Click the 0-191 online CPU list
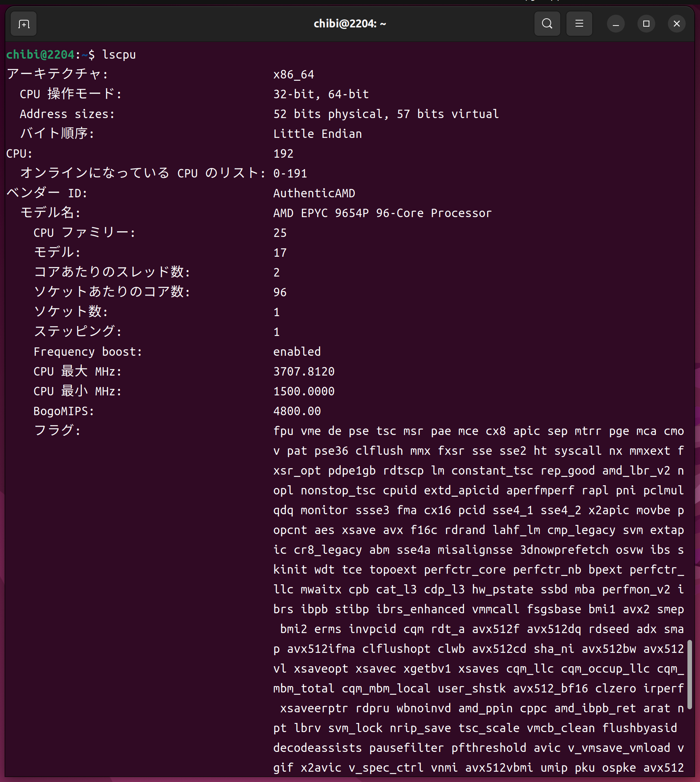The image size is (700, 782). point(290,173)
